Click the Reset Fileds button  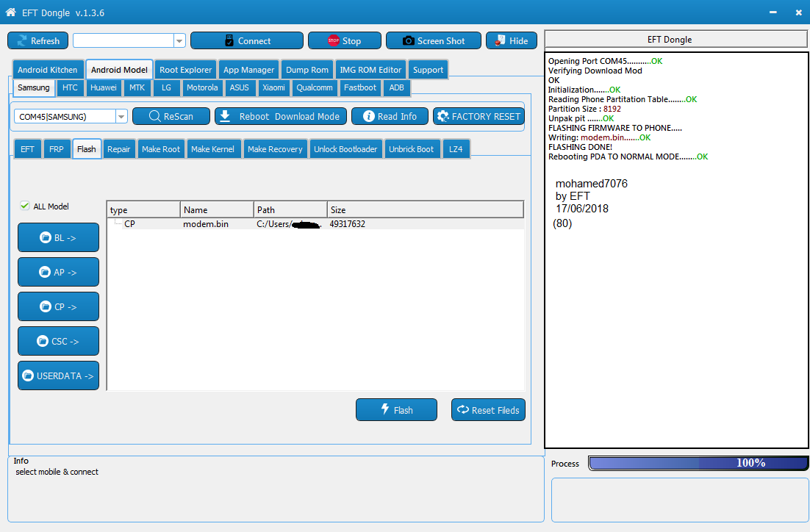pos(488,410)
